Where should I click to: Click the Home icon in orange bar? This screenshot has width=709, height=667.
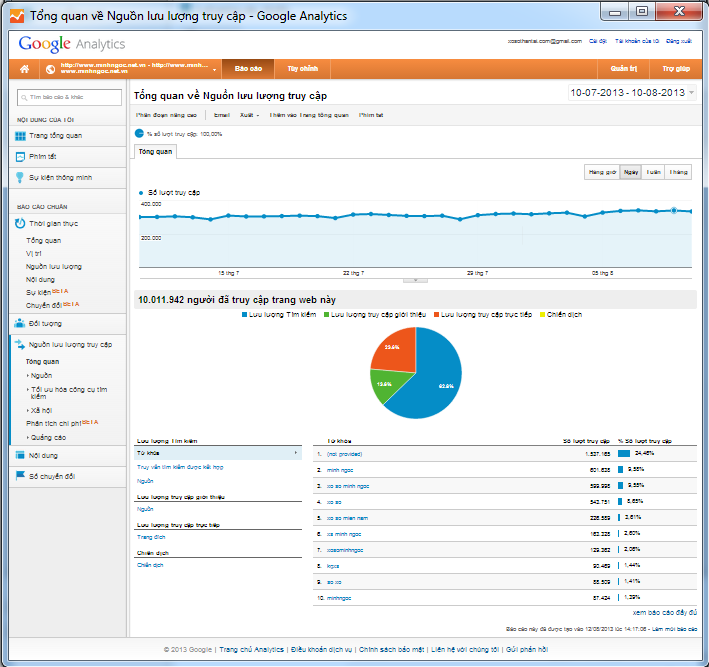click(x=24, y=69)
